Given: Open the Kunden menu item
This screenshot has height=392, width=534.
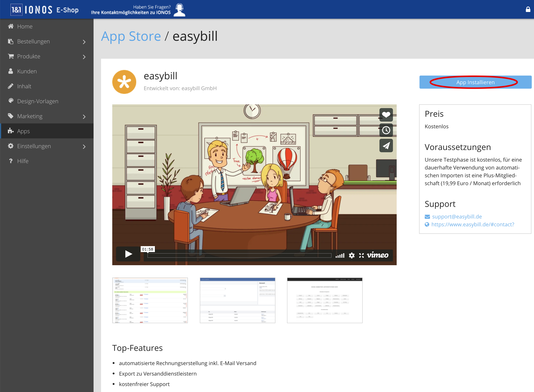Looking at the screenshot, I should click(x=47, y=71).
